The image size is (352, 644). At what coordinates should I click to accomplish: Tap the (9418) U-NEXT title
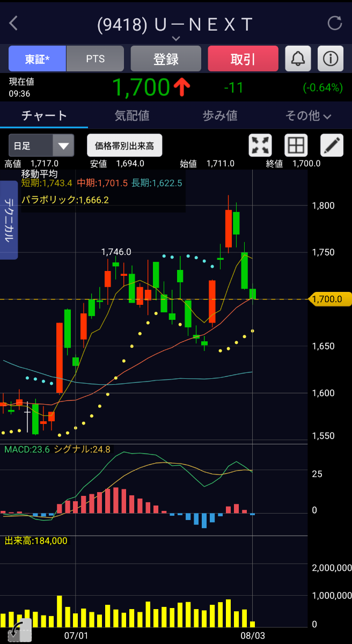click(175, 24)
